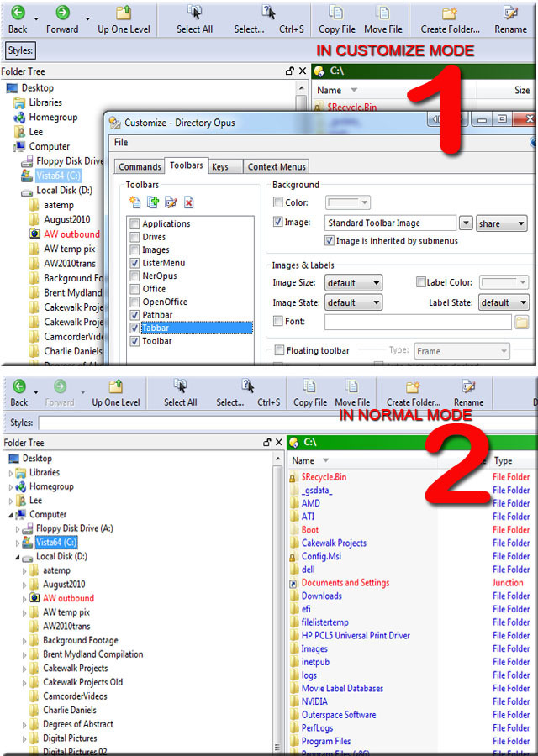Click the edit toolbar pencil icon

tap(171, 202)
